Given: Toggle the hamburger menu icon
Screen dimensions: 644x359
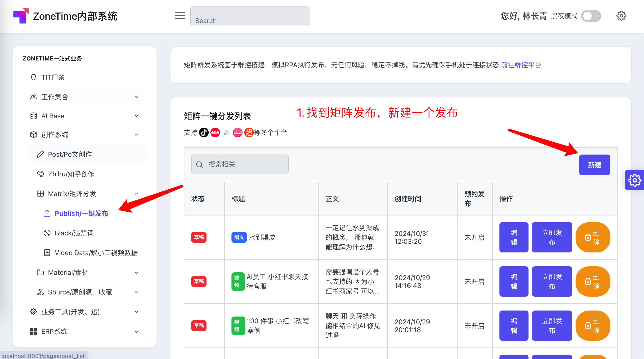Looking at the screenshot, I should 180,16.
